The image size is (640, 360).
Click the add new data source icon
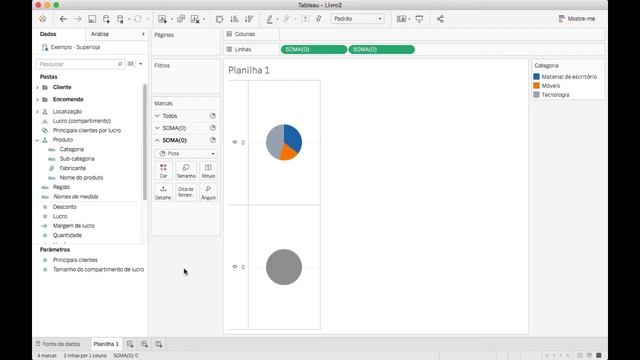106,19
